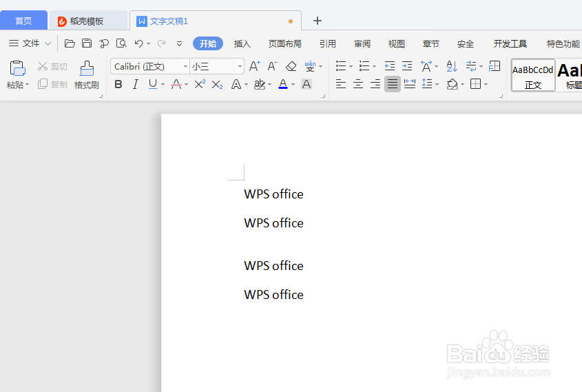The height and width of the screenshot is (392, 582).
Task: Click the phonetic guide wén icon
Action: [309, 66]
